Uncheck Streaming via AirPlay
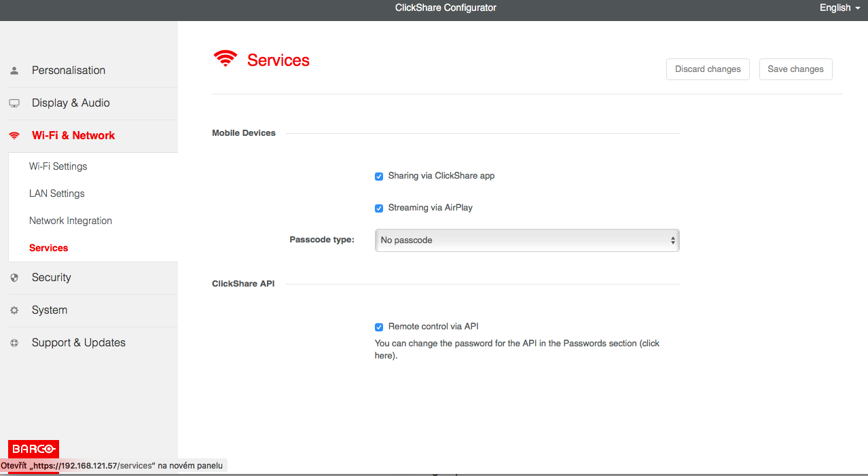The image size is (868, 476). point(379,208)
